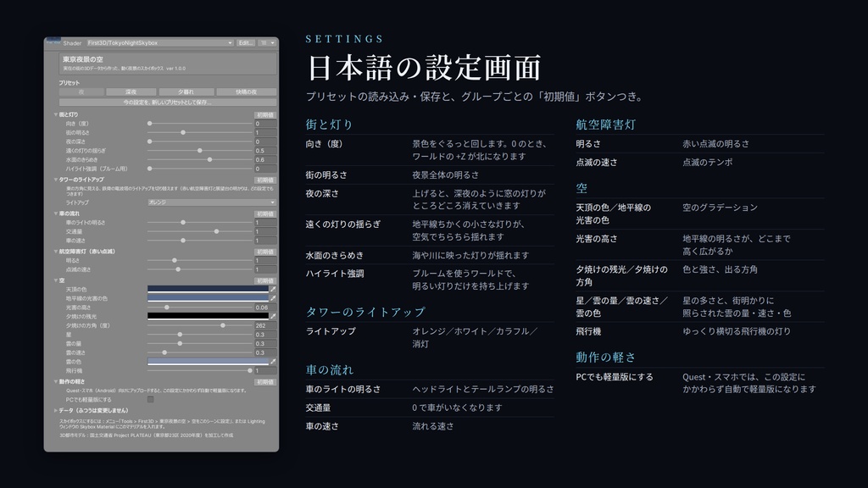Screen dimensions: 868x488
Task: Click the Edit... shader button
Action: coord(245,42)
